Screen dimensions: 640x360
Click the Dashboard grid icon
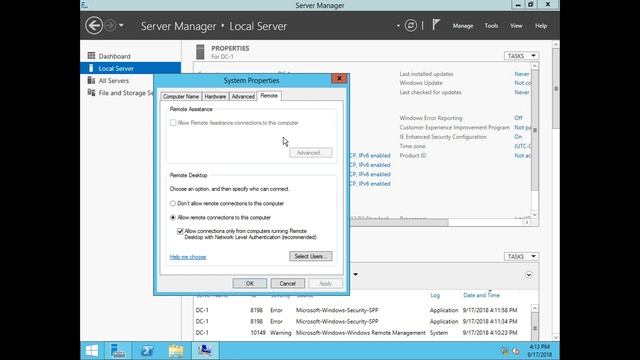pos(91,56)
